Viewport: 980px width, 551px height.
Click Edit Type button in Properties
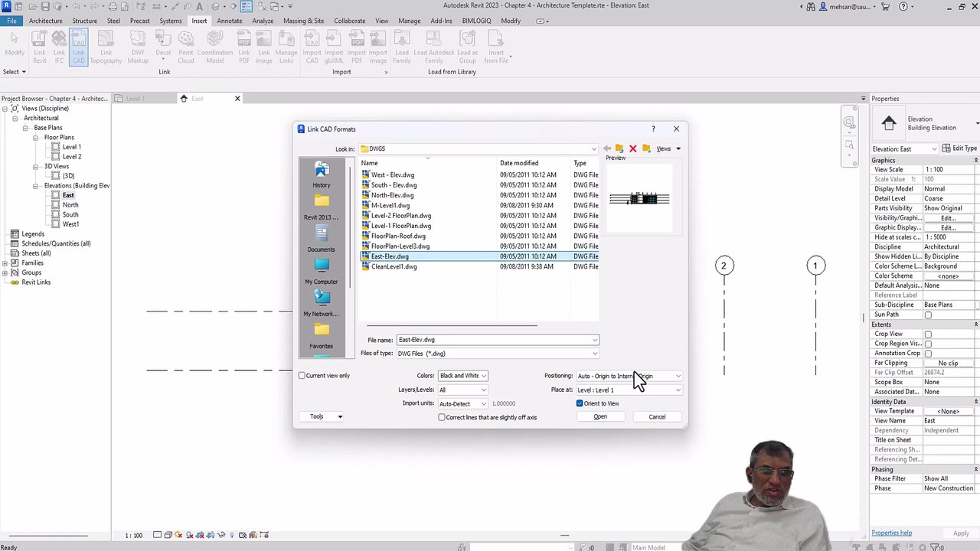click(959, 148)
